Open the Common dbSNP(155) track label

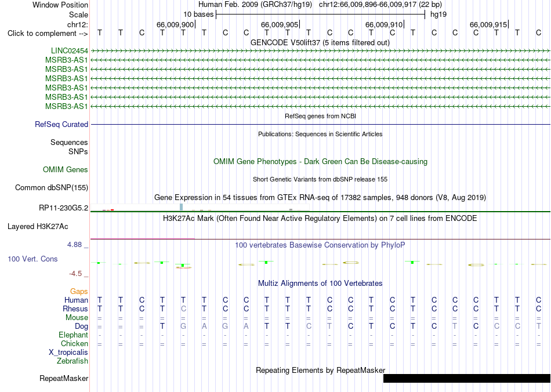click(52, 187)
